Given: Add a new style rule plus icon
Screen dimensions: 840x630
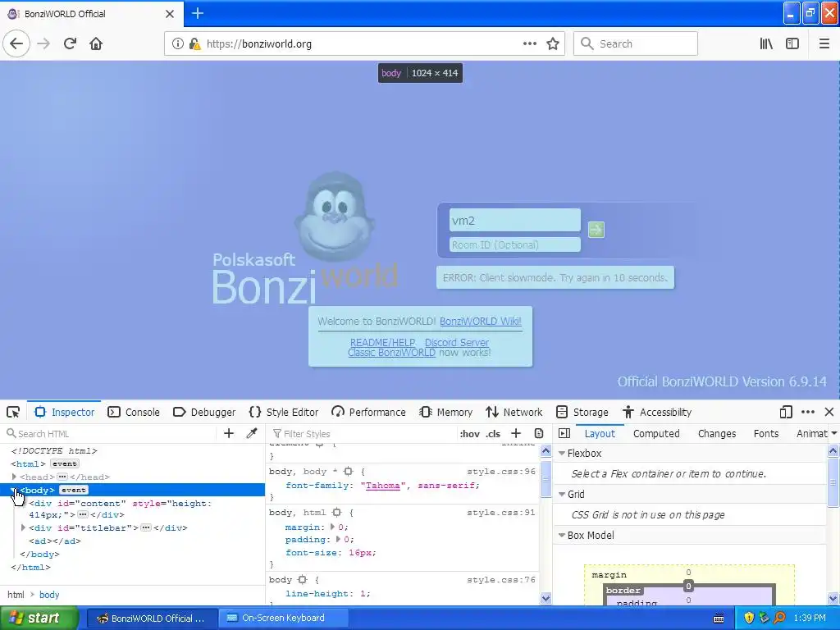Looking at the screenshot, I should pyautogui.click(x=516, y=433).
